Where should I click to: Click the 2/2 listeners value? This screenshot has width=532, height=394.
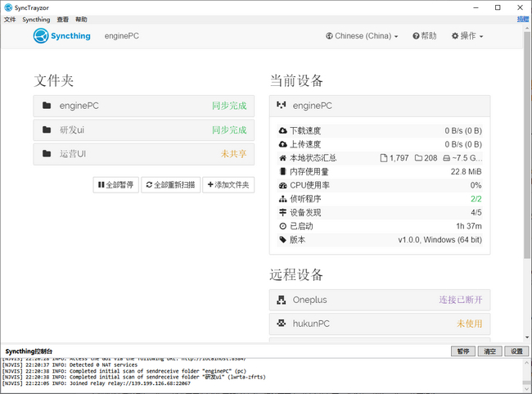[476, 199]
